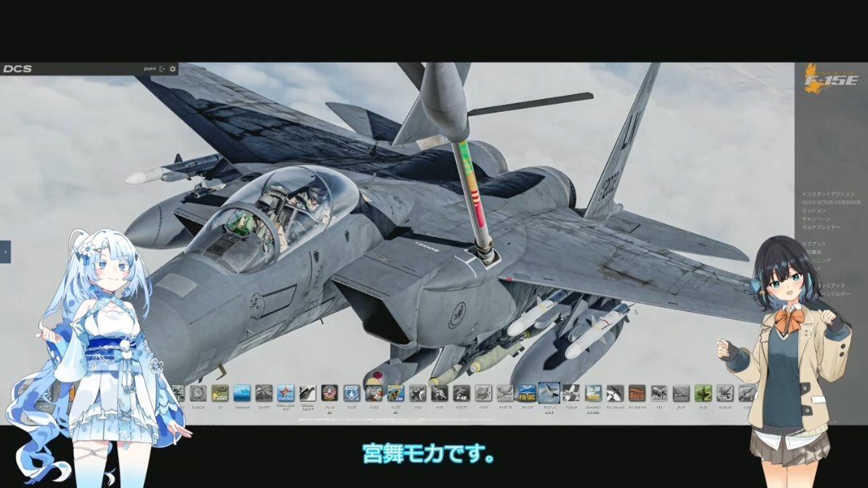The image size is (868, 488).
Task: Select the round gauge module icon
Action: point(199,393)
